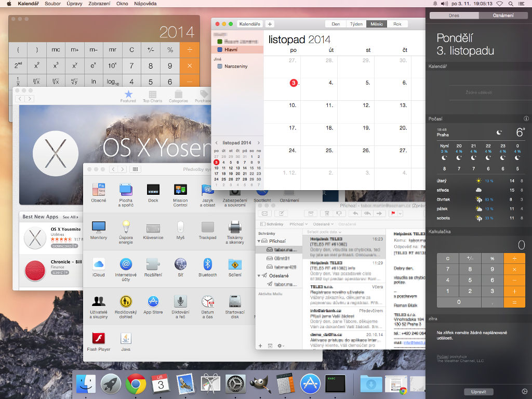Screen dimensions: 532x399
Task: Select Top Charts in the App Store toolbar
Action: pyautogui.click(x=152, y=96)
